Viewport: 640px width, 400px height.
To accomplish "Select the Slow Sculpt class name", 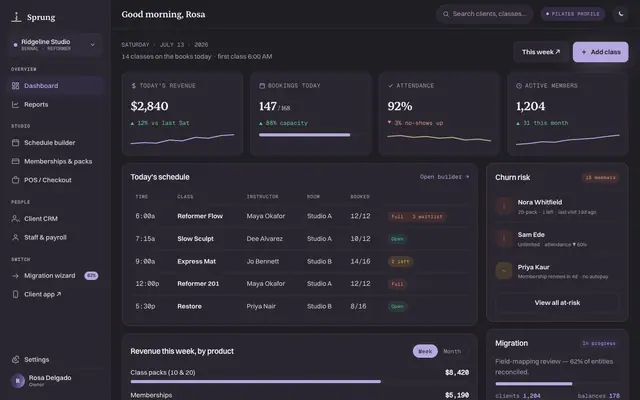I will point(195,239).
